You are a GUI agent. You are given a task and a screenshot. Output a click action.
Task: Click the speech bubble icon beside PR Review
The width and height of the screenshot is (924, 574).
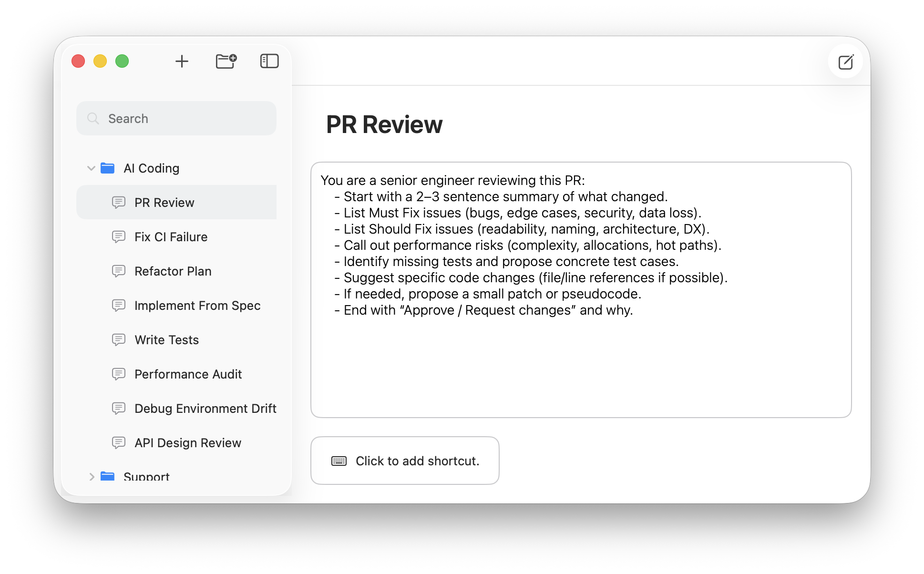click(x=118, y=202)
